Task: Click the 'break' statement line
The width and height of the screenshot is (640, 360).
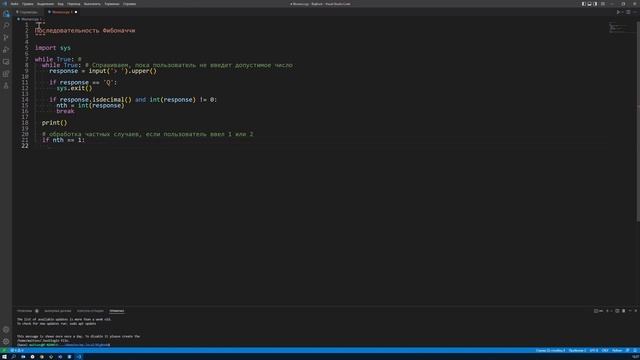Action: point(65,111)
